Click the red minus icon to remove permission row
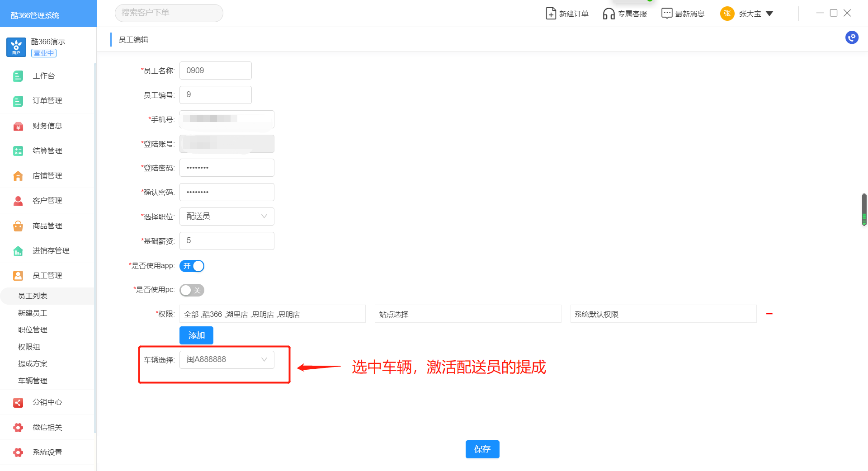 coord(769,314)
